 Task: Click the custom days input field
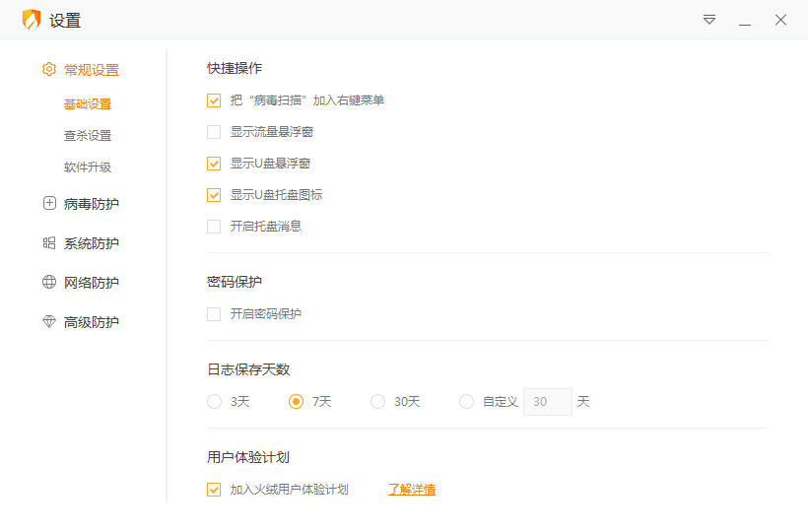547,402
